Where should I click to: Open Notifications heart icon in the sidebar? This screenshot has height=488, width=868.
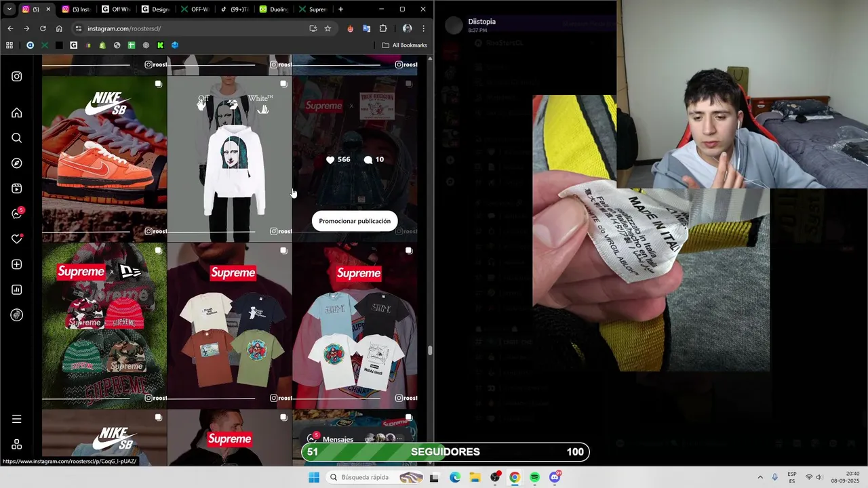pyautogui.click(x=17, y=239)
